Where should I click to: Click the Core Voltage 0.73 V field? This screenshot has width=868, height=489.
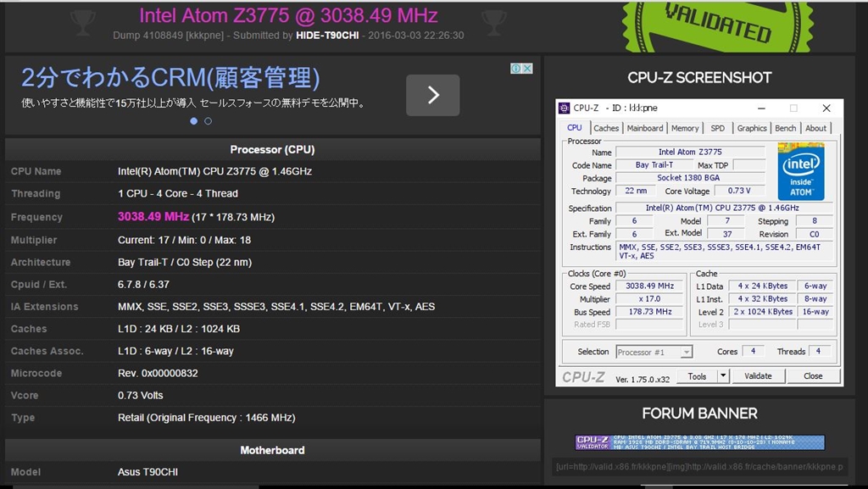tap(739, 191)
